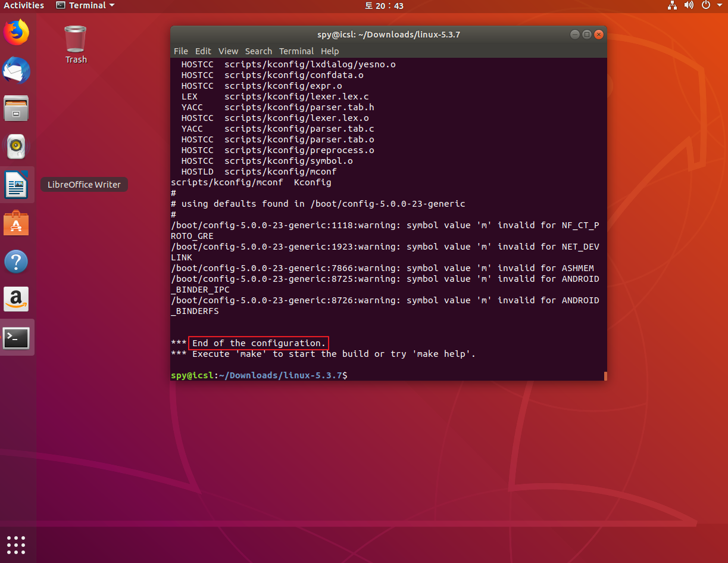
Task: Click the shell prompt spy@icsl line
Action: [259, 375]
